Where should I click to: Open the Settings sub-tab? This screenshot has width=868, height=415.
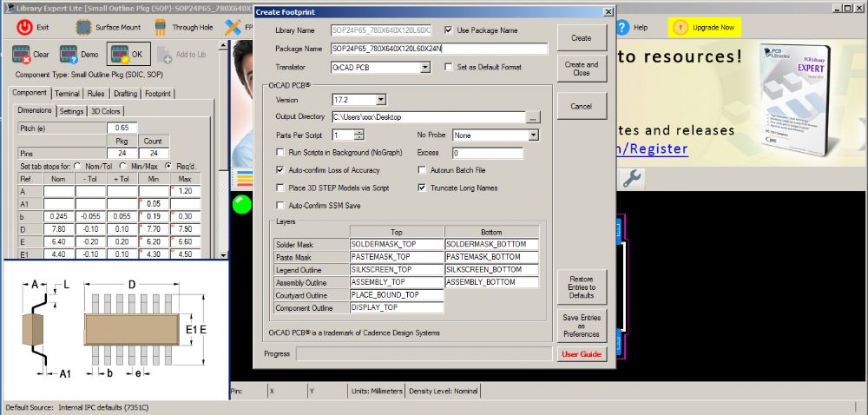pos(71,111)
